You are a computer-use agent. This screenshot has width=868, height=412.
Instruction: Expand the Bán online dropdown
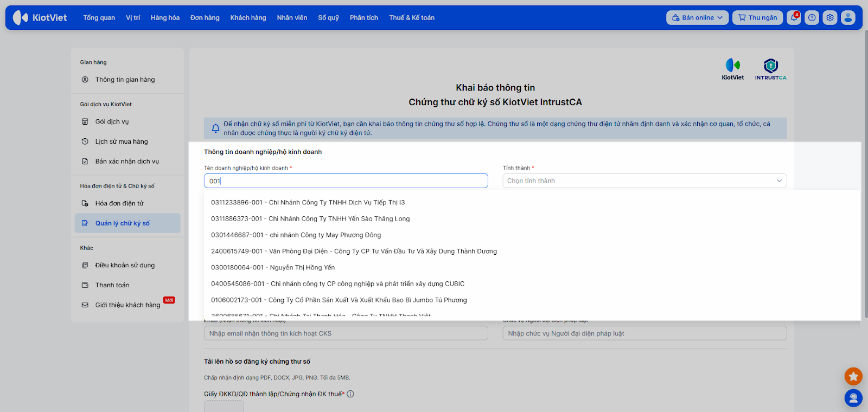pyautogui.click(x=697, y=18)
